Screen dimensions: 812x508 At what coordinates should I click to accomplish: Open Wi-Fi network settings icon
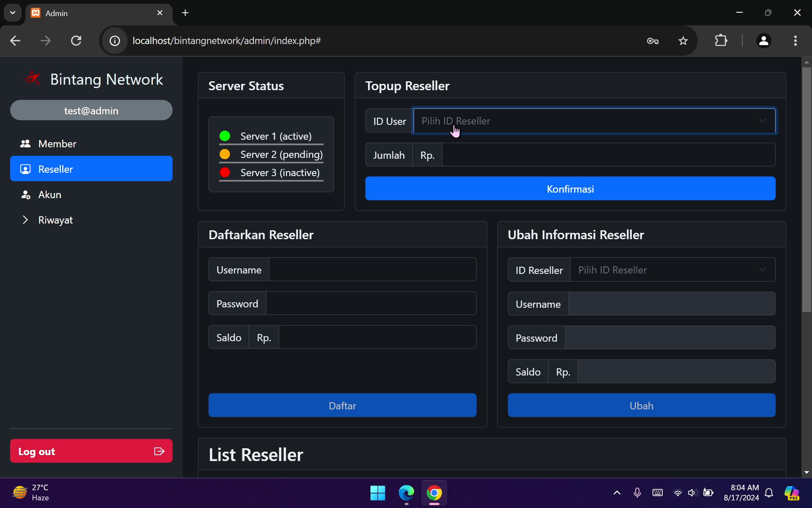pos(678,493)
